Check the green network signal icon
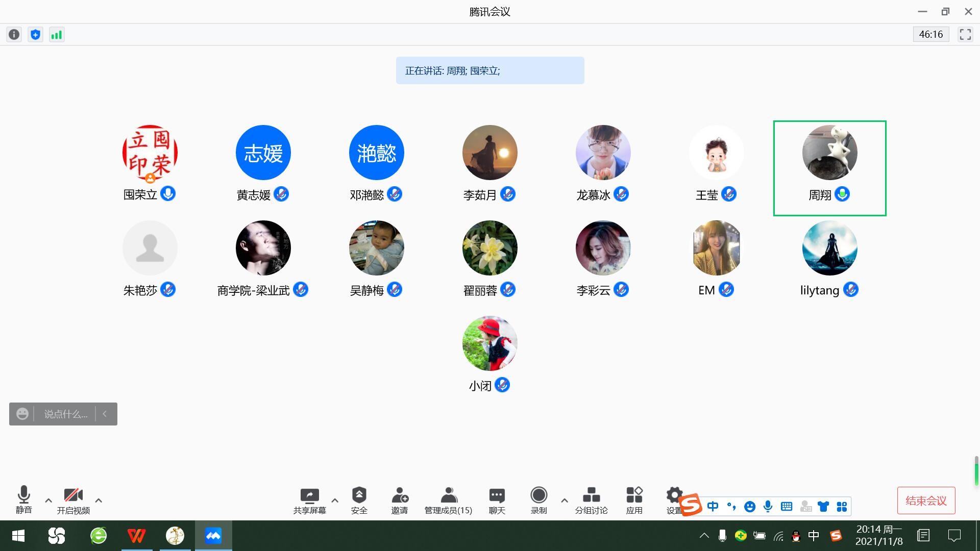 coord(57,35)
